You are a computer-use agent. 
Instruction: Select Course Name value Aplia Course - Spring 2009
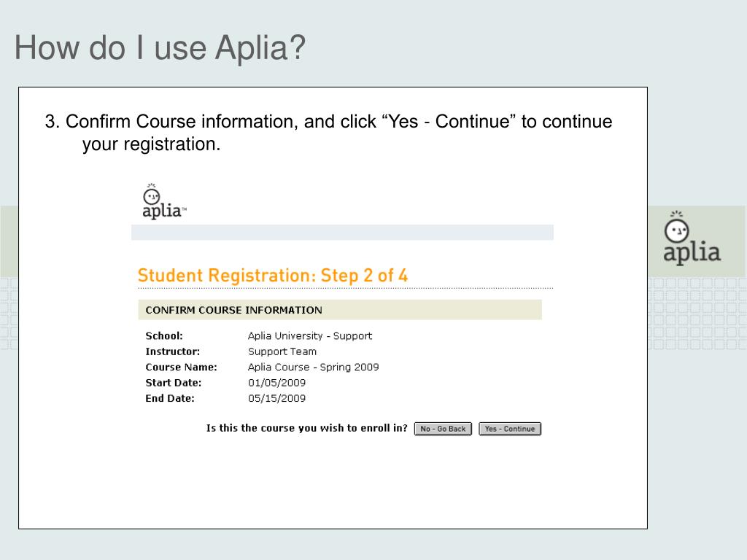click(x=313, y=367)
